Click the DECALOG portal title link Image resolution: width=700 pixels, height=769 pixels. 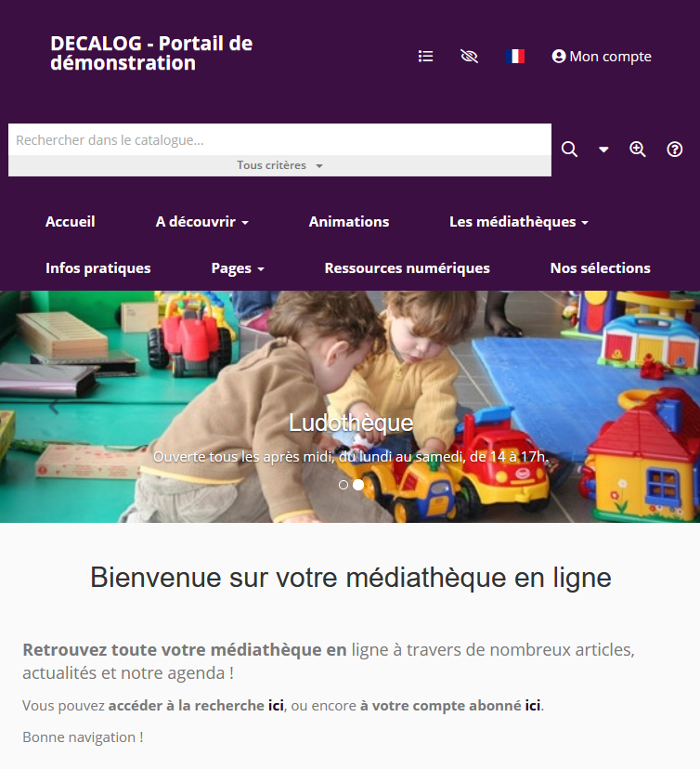click(151, 53)
